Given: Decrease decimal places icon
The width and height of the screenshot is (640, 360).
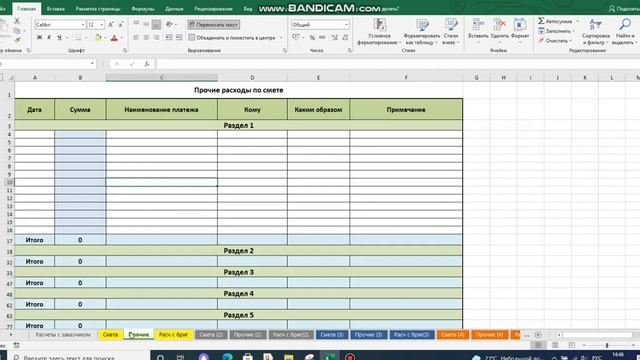Looking at the screenshot, I should (x=345, y=38).
